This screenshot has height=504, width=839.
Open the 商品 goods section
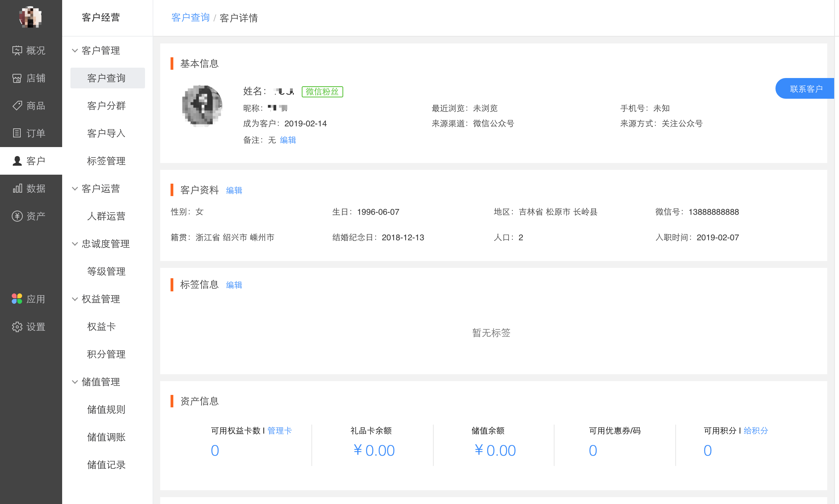click(x=31, y=106)
